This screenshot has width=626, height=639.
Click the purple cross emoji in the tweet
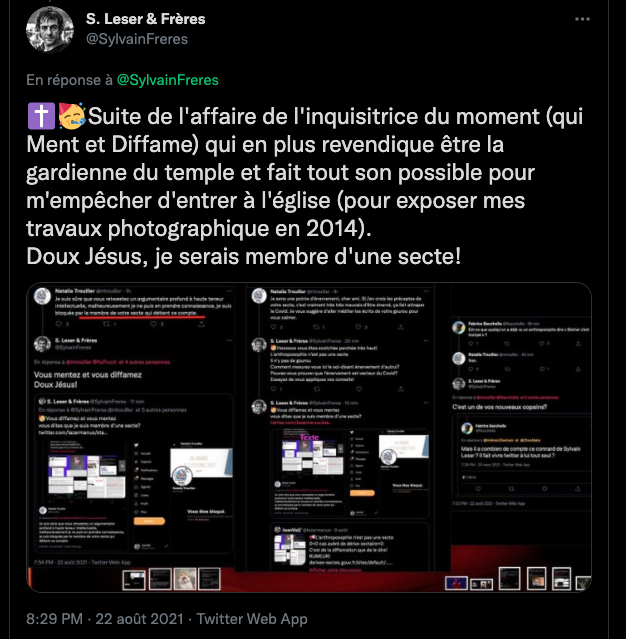[41, 116]
